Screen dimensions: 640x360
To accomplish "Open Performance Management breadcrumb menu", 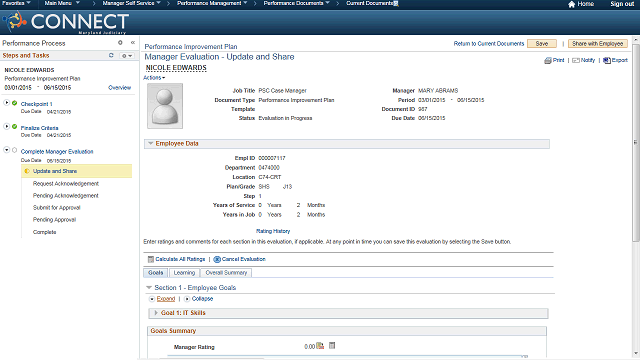I will pyautogui.click(x=212, y=3).
